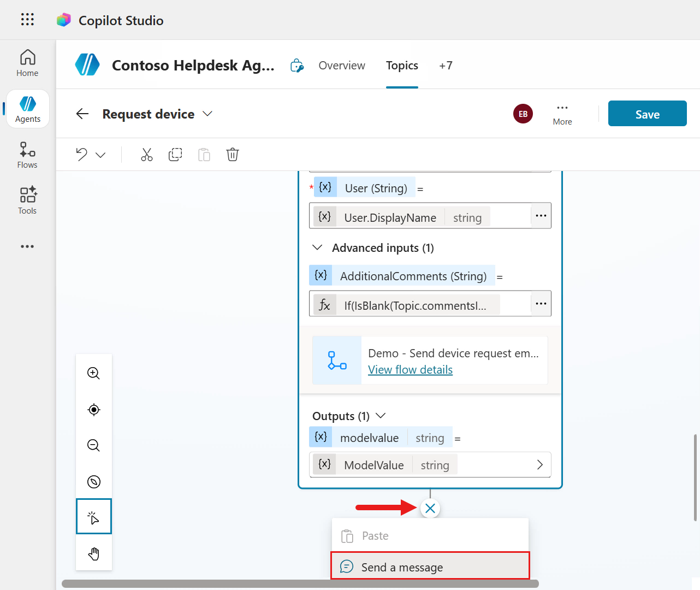
Task: Collapse the Advanced inputs section
Action: (317, 247)
